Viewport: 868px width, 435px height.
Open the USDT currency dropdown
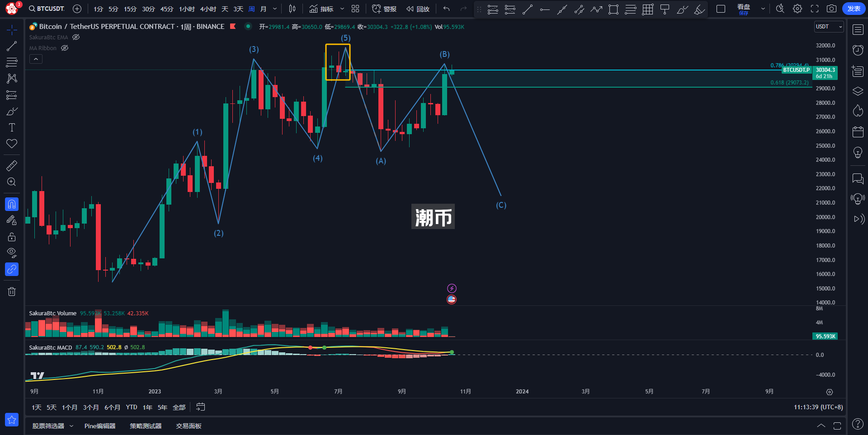[829, 27]
